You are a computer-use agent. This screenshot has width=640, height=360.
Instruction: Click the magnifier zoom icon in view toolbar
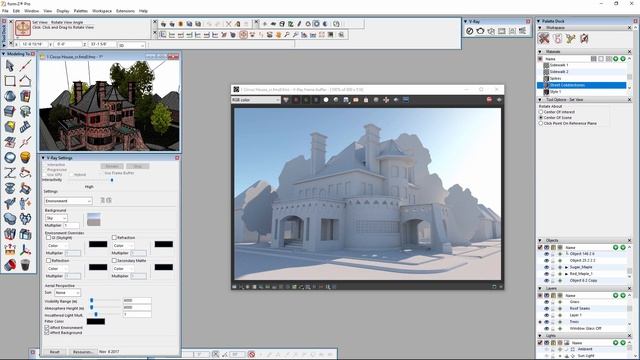(x=287, y=35)
